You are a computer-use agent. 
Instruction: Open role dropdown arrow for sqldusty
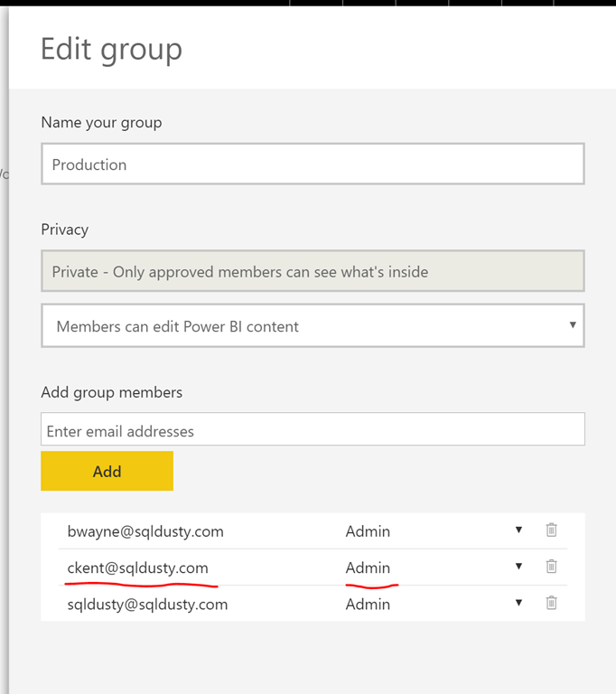coord(518,603)
